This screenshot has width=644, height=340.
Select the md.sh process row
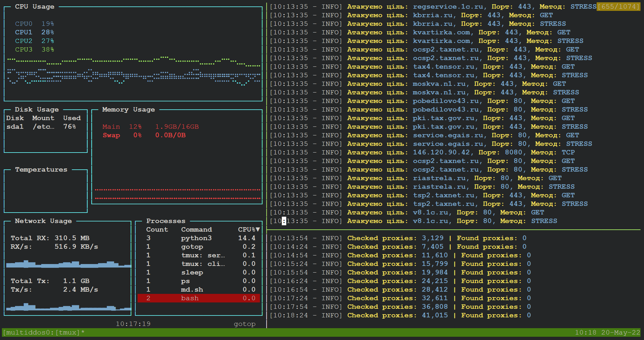199,290
